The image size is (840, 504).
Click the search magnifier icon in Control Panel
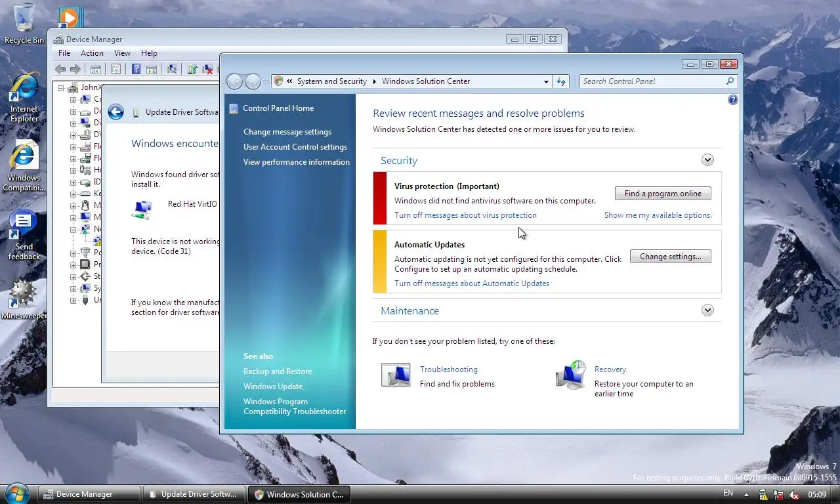[x=730, y=81]
